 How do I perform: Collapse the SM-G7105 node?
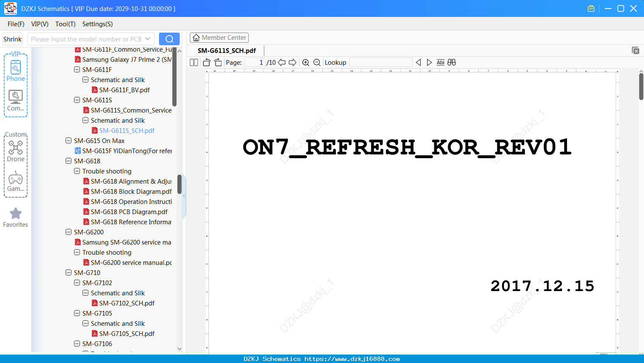(77, 313)
